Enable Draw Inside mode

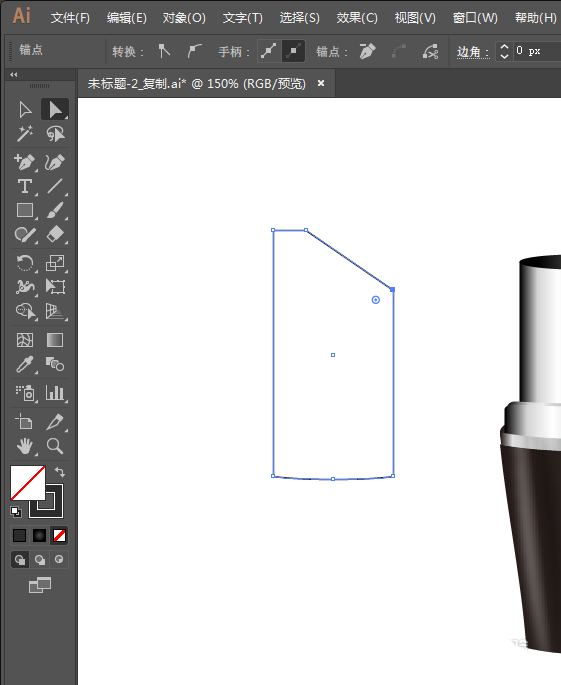point(59,560)
